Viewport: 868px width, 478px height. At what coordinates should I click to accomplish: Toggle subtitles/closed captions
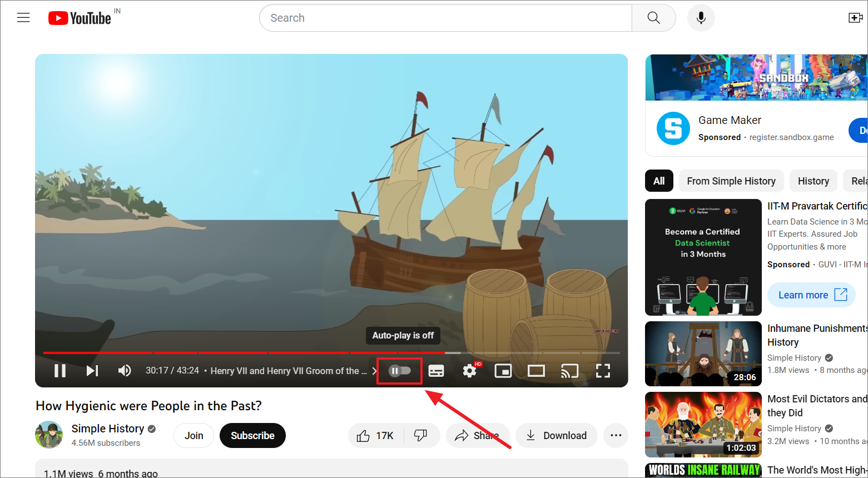click(x=437, y=371)
